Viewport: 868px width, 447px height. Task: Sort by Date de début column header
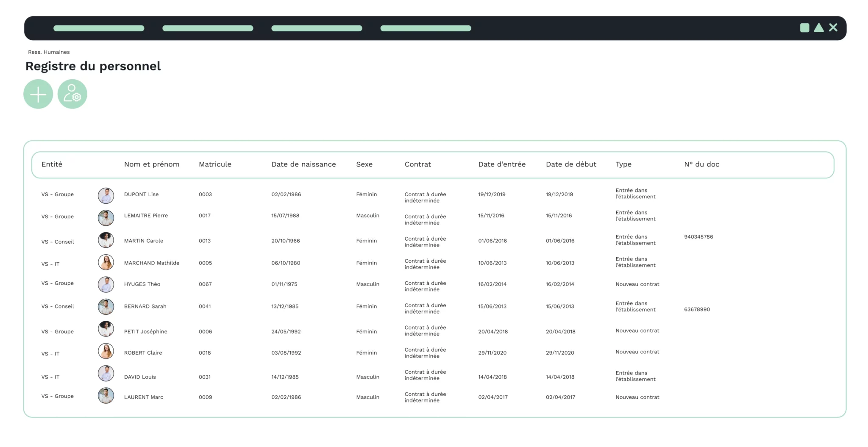pos(571,164)
